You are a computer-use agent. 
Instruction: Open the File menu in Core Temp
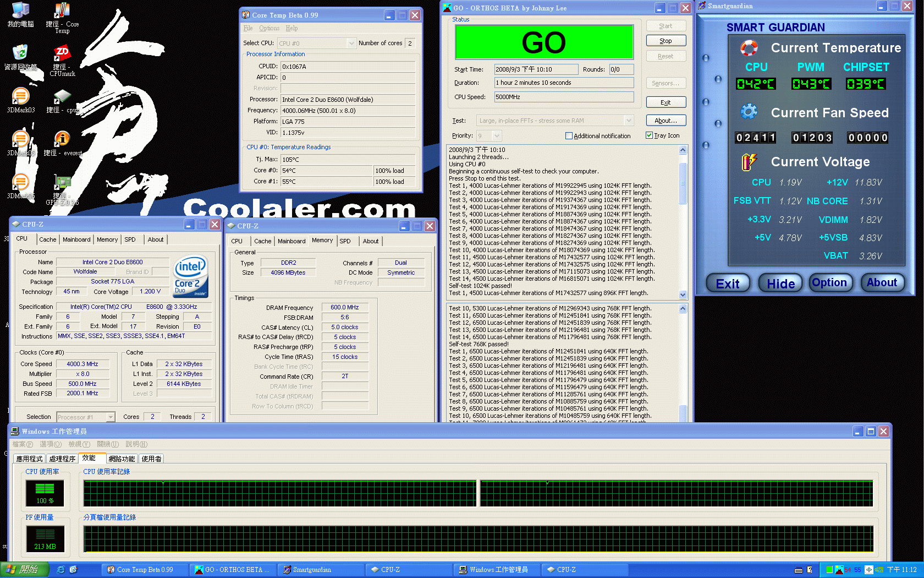point(248,28)
